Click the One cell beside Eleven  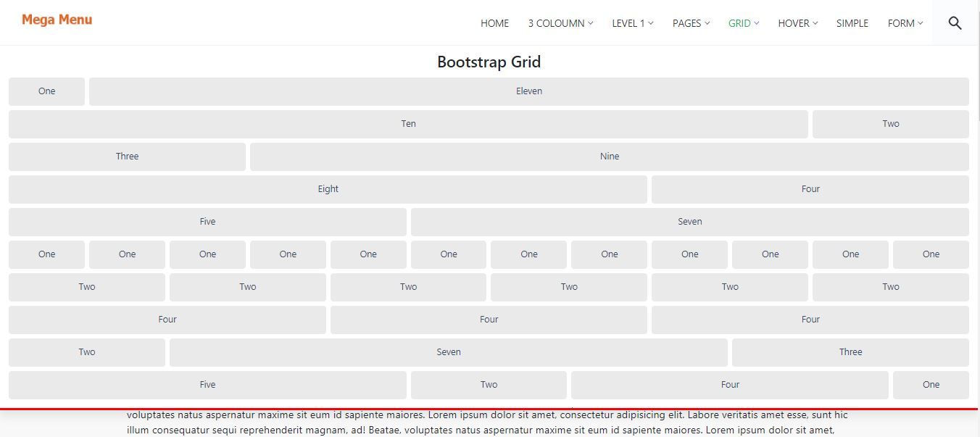click(46, 91)
